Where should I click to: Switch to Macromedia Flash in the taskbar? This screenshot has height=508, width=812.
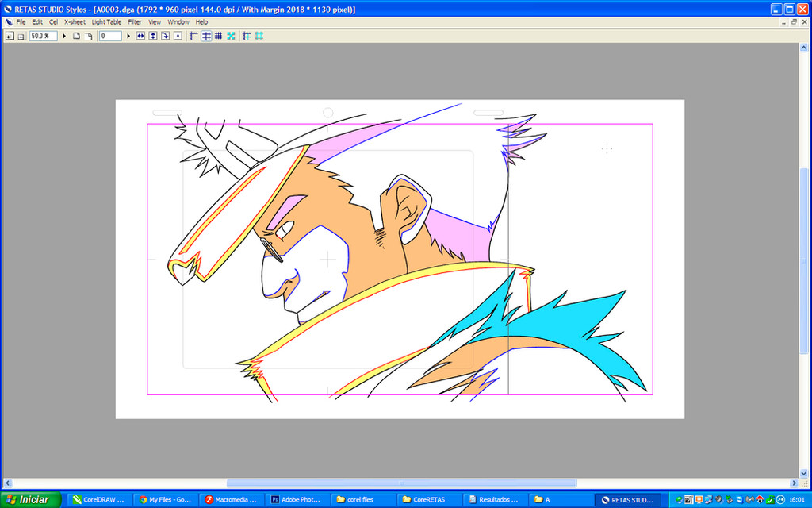[x=231, y=500]
